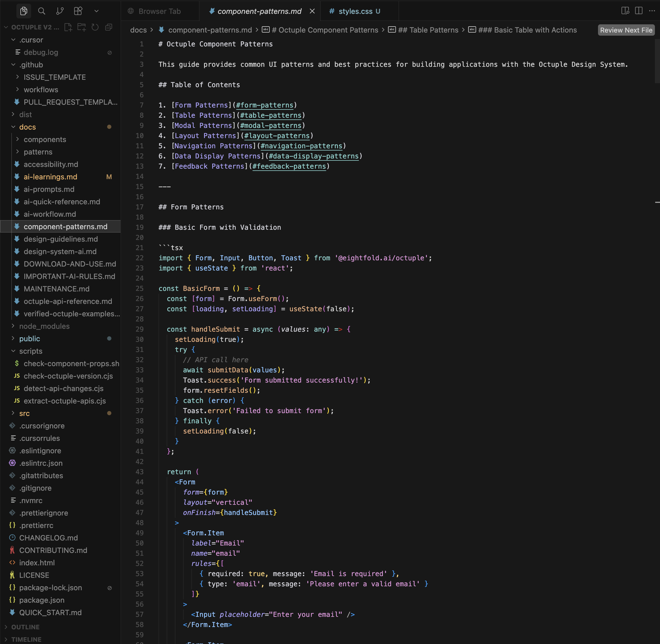660x644 pixels.
Task: Close the component-patterns.md tab
Action: (x=312, y=11)
